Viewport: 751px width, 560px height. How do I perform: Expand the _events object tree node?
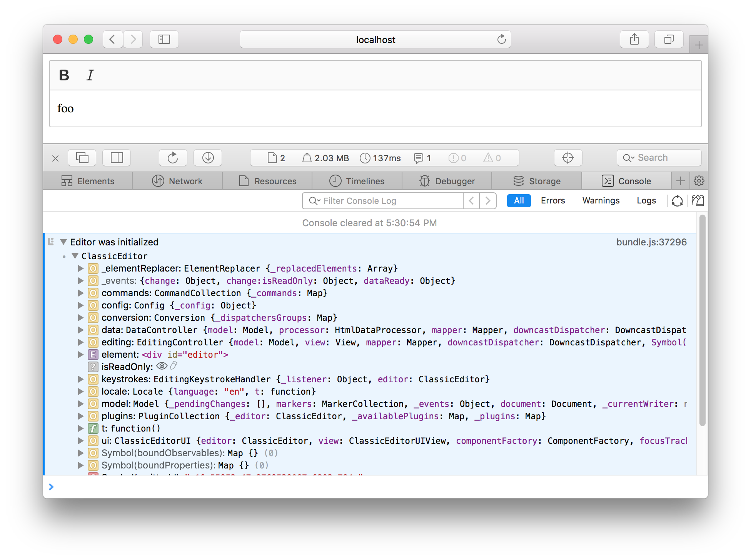[x=82, y=281]
